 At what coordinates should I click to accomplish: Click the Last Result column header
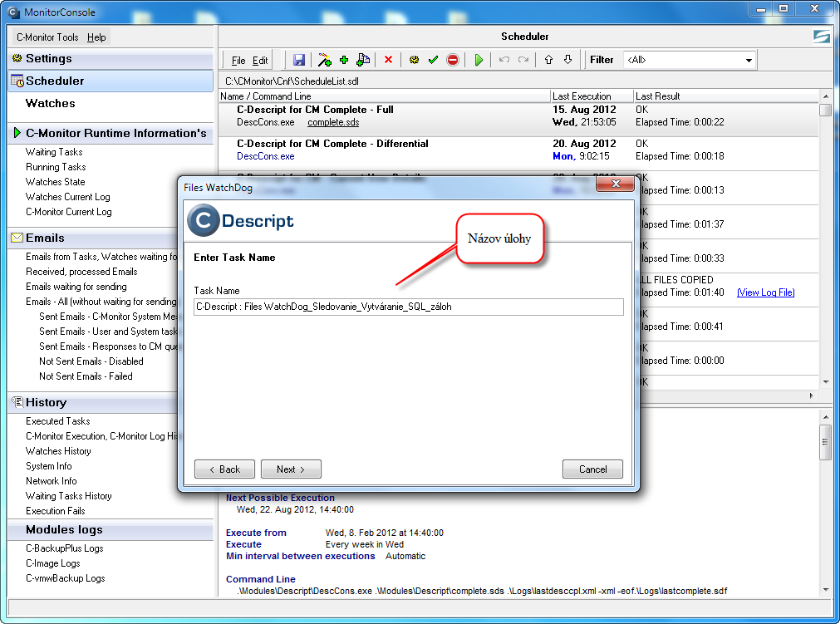click(726, 96)
